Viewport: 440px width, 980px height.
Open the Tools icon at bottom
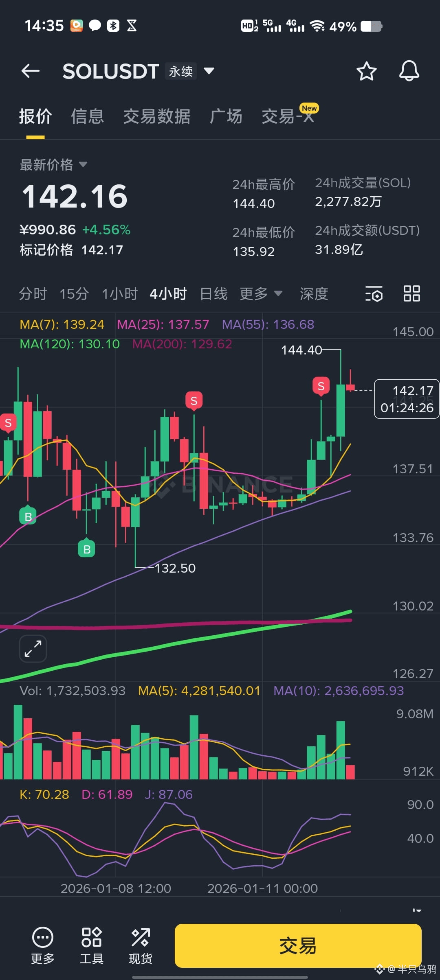[x=92, y=945]
